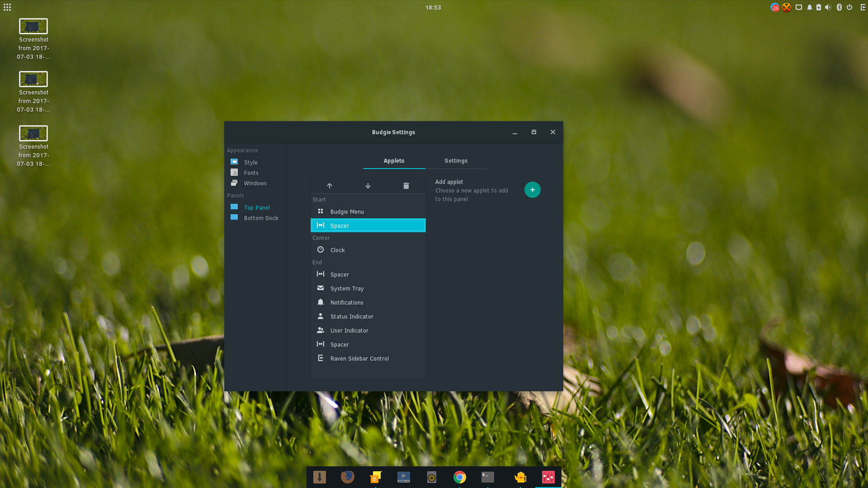The image size is (868, 488).
Task: Select the Spacer directly above System Tray
Action: pos(368,274)
